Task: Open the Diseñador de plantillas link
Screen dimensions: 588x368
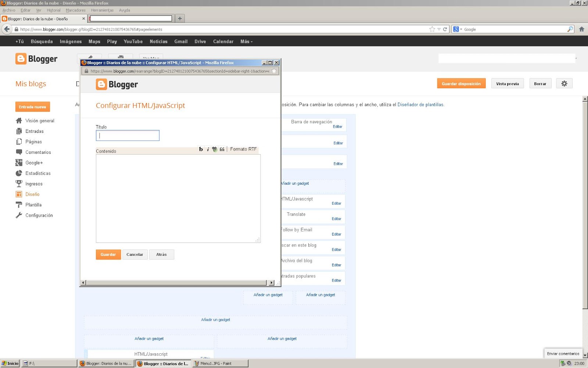Action: (420, 105)
